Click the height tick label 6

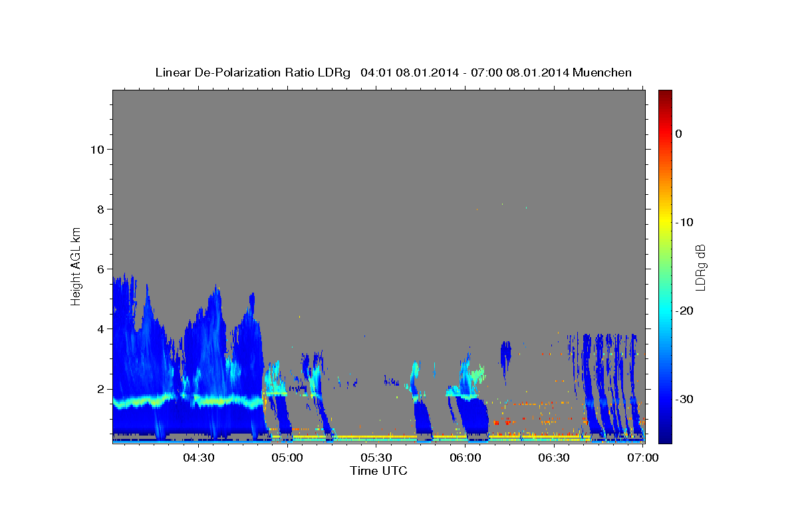pyautogui.click(x=100, y=269)
